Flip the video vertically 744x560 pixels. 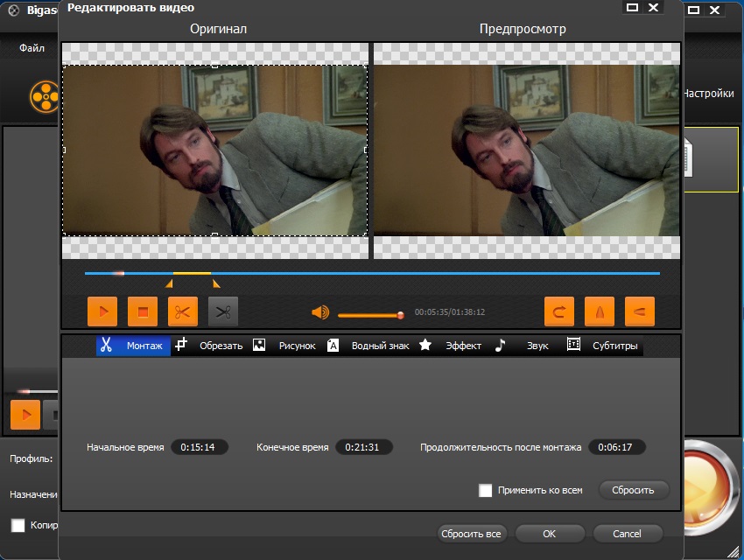tap(639, 311)
